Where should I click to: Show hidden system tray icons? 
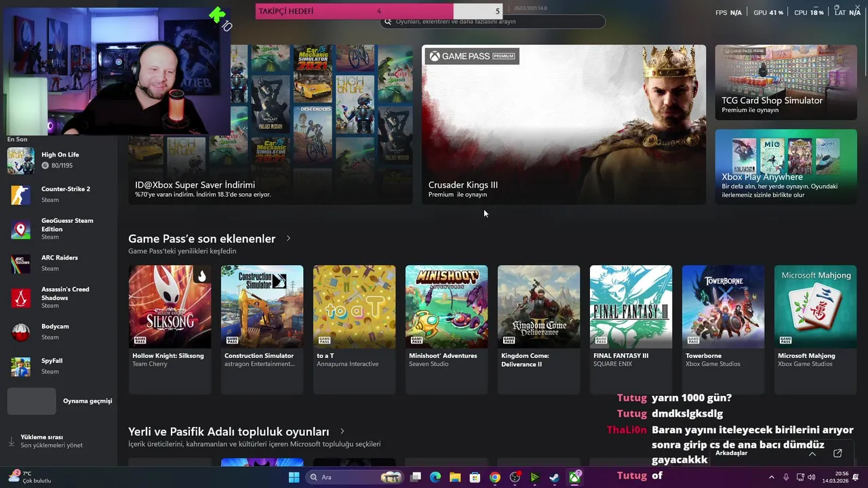point(771,477)
